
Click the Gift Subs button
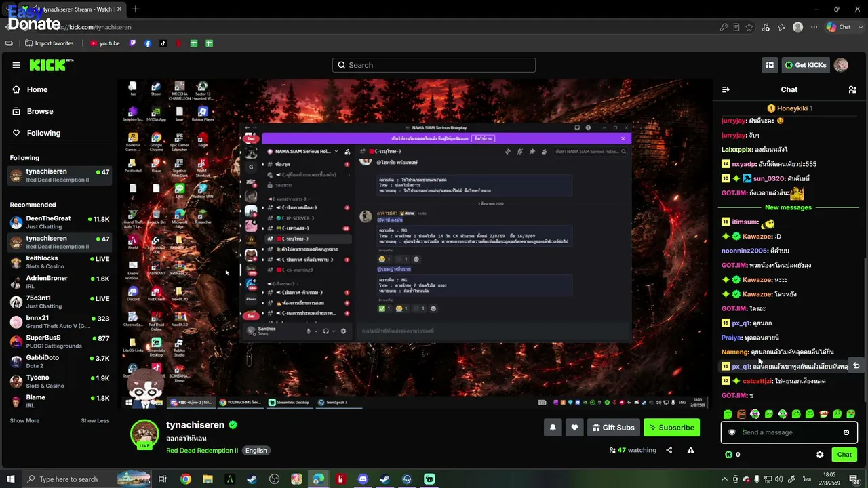click(x=613, y=428)
